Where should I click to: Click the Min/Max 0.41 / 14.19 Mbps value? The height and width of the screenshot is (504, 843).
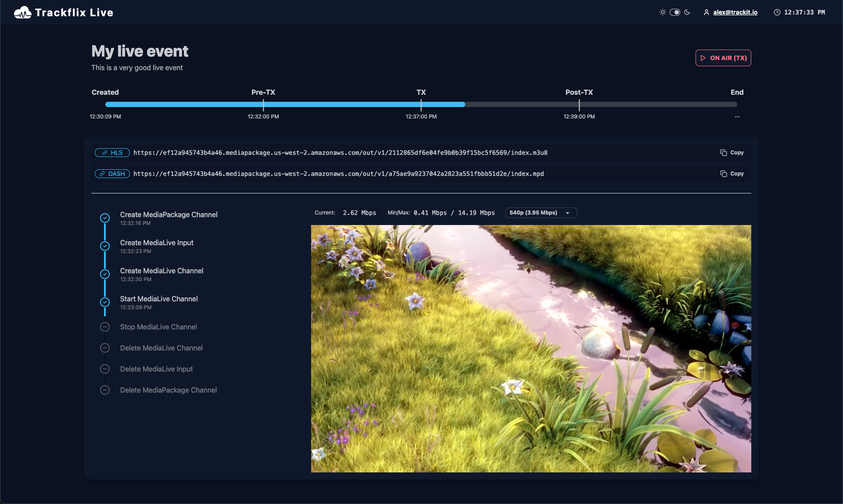point(454,213)
